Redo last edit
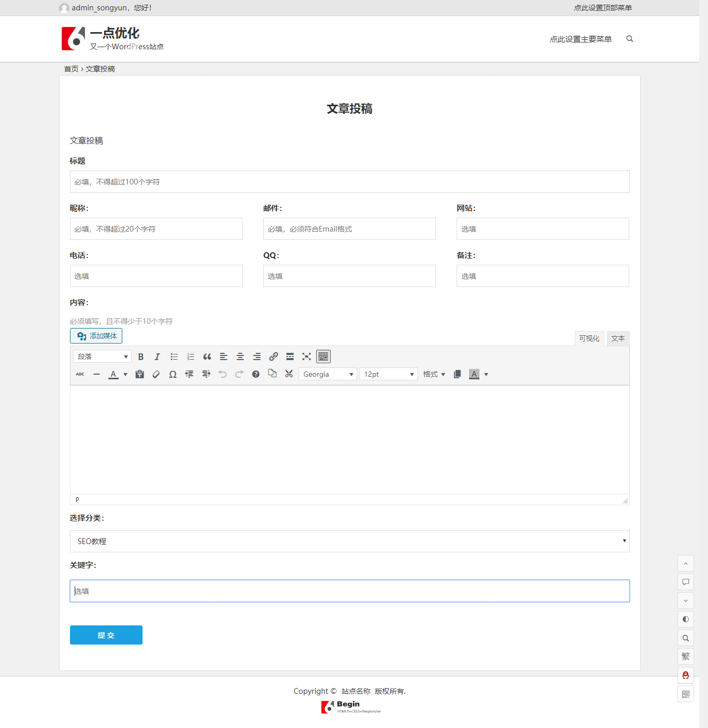708x728 pixels. pyautogui.click(x=239, y=374)
